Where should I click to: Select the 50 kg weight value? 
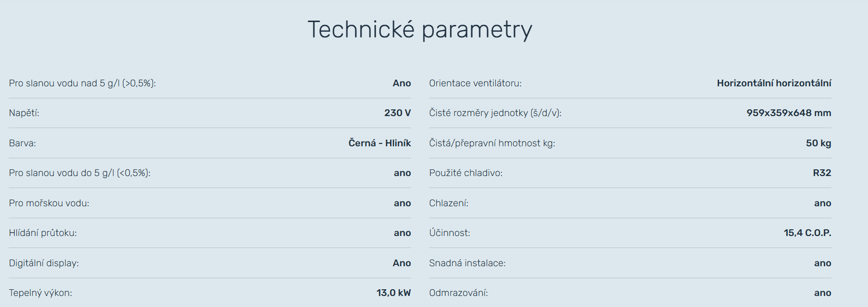(x=818, y=143)
